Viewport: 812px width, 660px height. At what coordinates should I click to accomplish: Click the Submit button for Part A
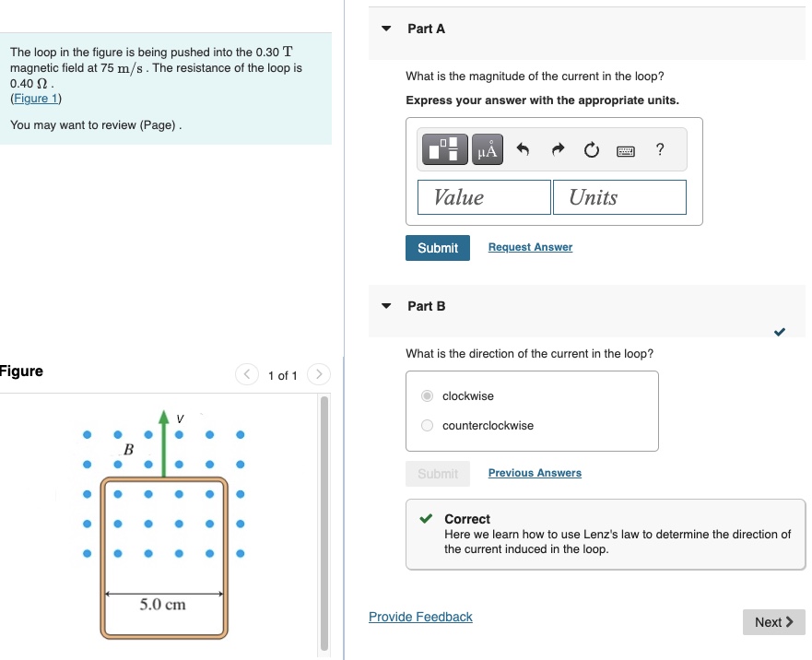pos(437,247)
